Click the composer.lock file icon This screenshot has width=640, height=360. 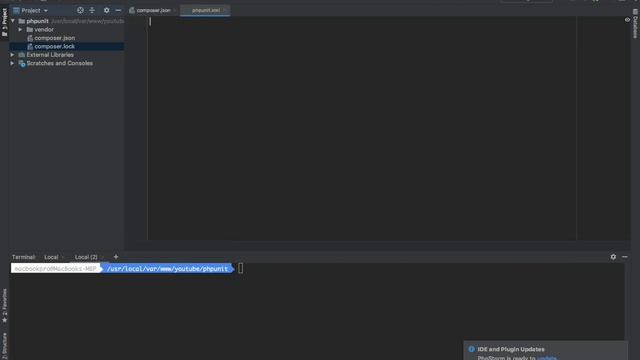click(30, 47)
